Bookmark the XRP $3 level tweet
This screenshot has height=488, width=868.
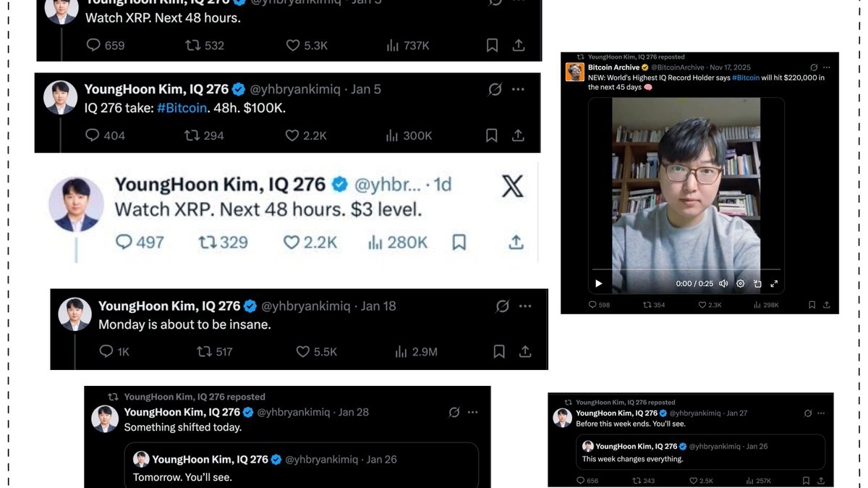tap(459, 243)
